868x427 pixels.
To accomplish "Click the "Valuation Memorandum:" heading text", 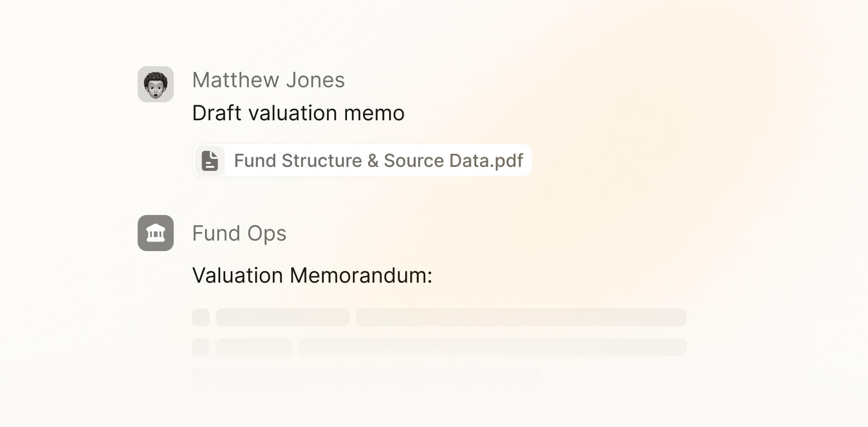I will (x=312, y=276).
